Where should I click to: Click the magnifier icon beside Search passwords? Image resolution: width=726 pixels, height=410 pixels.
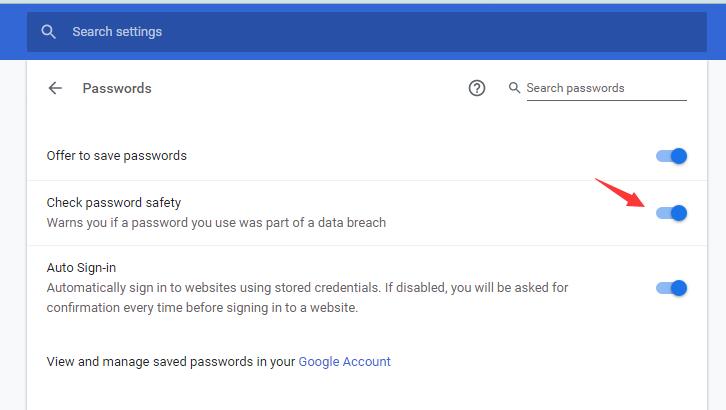click(514, 87)
